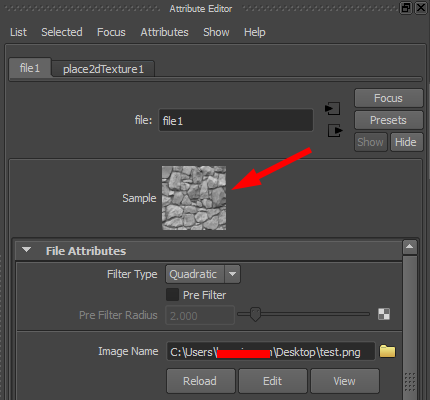
Task: Open the folder browse icon for Image Name
Action: click(x=387, y=351)
